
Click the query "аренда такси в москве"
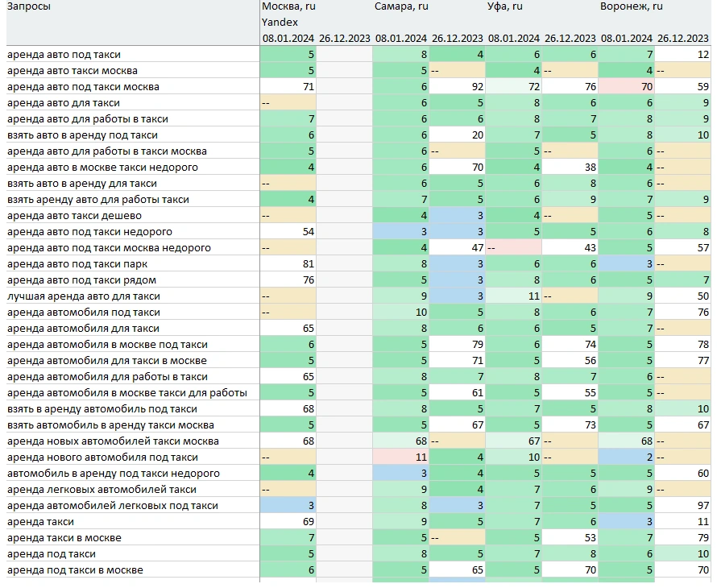click(x=64, y=538)
